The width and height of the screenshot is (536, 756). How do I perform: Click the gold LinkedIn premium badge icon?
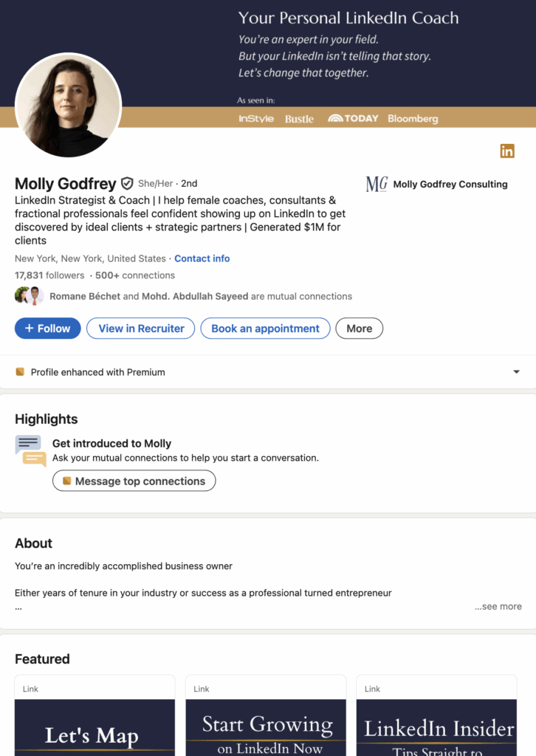pos(507,151)
